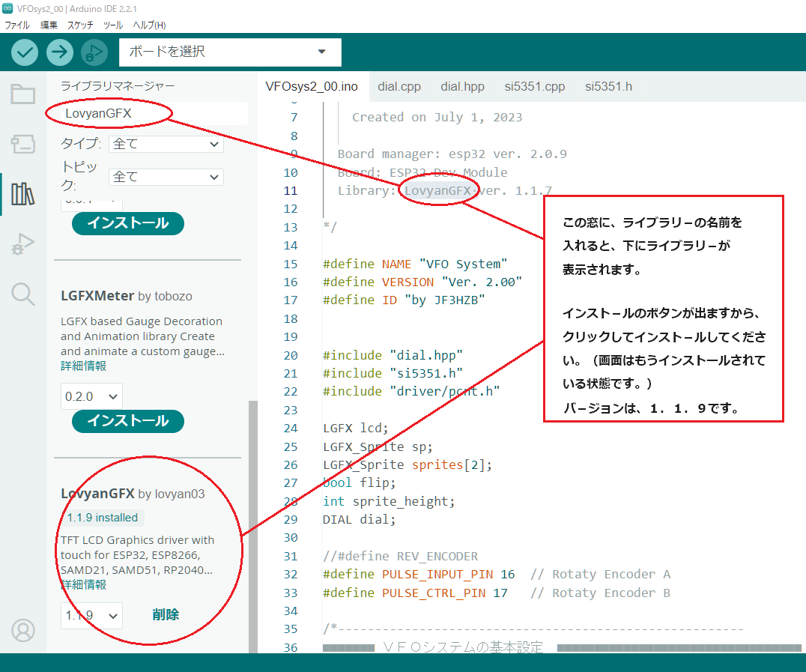The height and width of the screenshot is (672, 806).
Task: Click the #include "dial.hpp" line
Action: point(393,355)
